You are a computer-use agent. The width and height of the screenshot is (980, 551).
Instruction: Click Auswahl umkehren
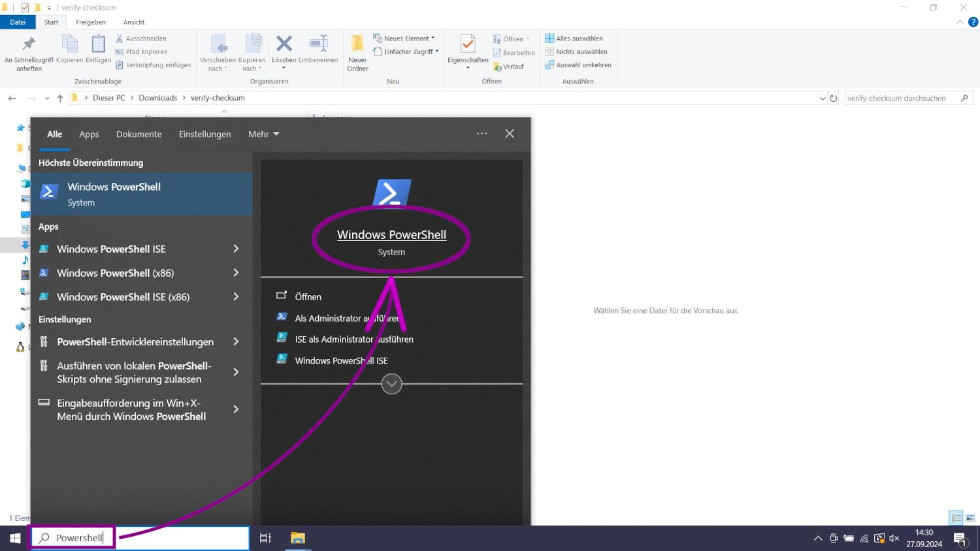[578, 65]
